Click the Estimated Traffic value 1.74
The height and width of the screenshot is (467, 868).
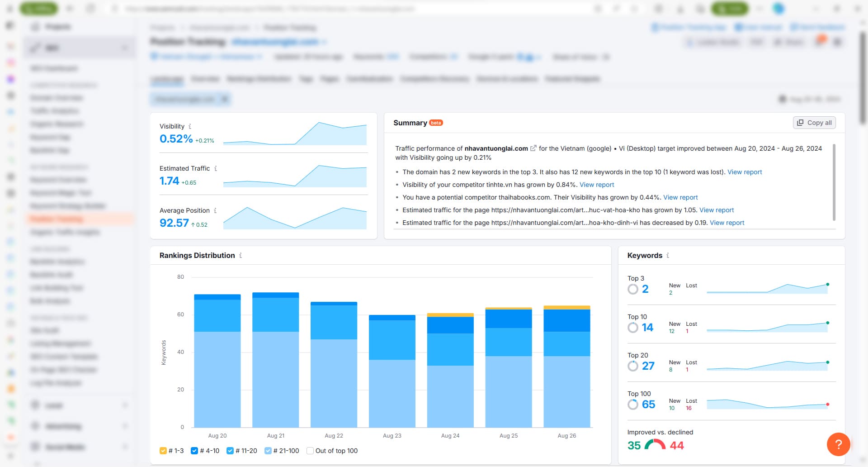[x=170, y=181]
